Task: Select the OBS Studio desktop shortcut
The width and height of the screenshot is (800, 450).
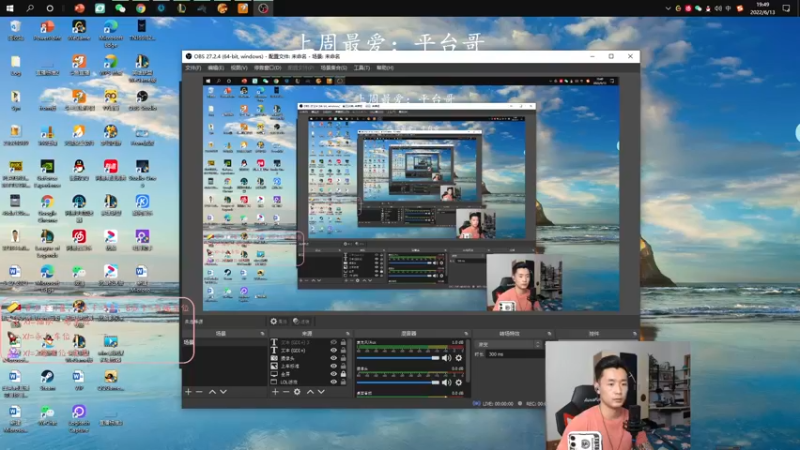Action: [142, 100]
